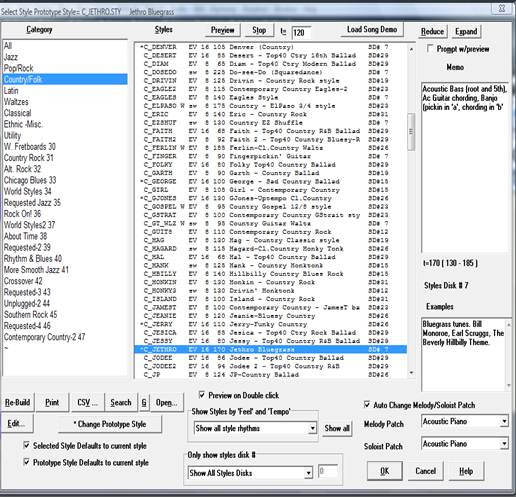
Task: Select the Chicago Blues 33 category
Action: 30,180
